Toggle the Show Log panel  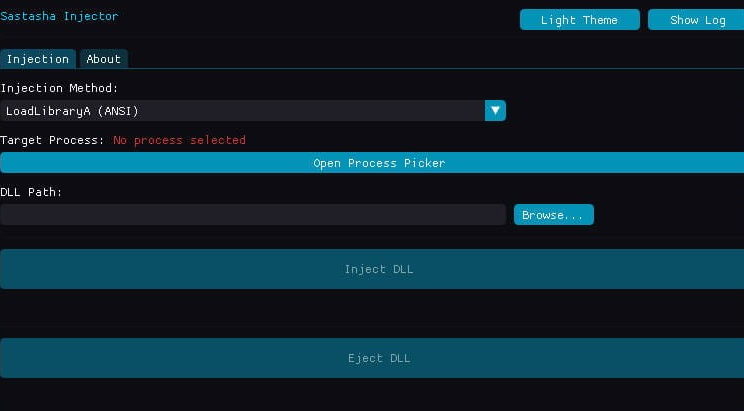pyautogui.click(x=696, y=20)
